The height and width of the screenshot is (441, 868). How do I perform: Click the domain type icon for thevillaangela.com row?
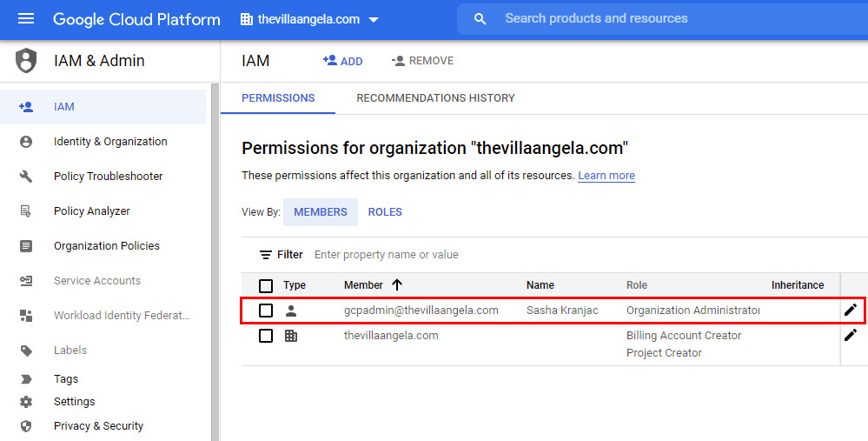coord(290,336)
